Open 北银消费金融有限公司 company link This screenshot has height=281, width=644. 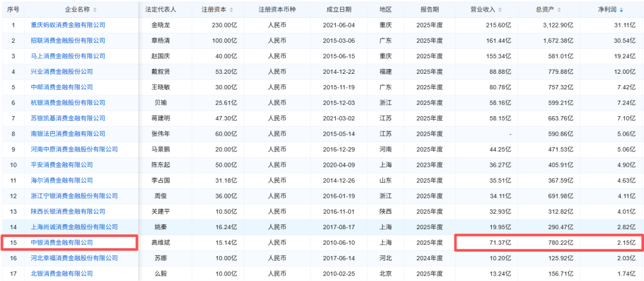click(x=62, y=274)
